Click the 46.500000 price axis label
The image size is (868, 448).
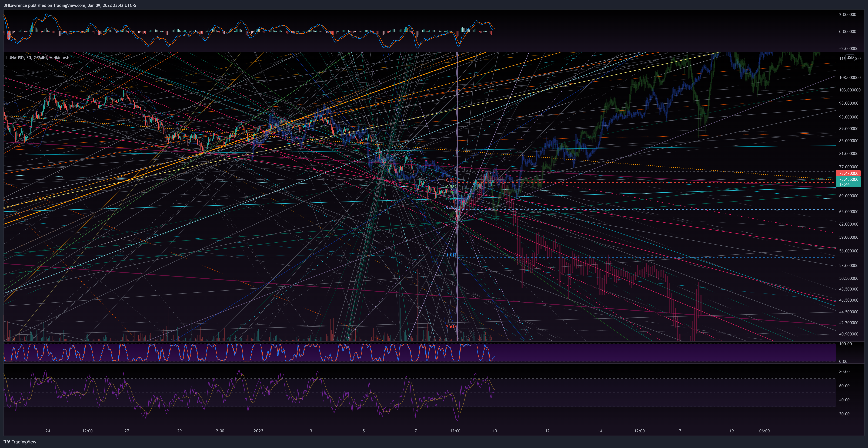(x=849, y=300)
